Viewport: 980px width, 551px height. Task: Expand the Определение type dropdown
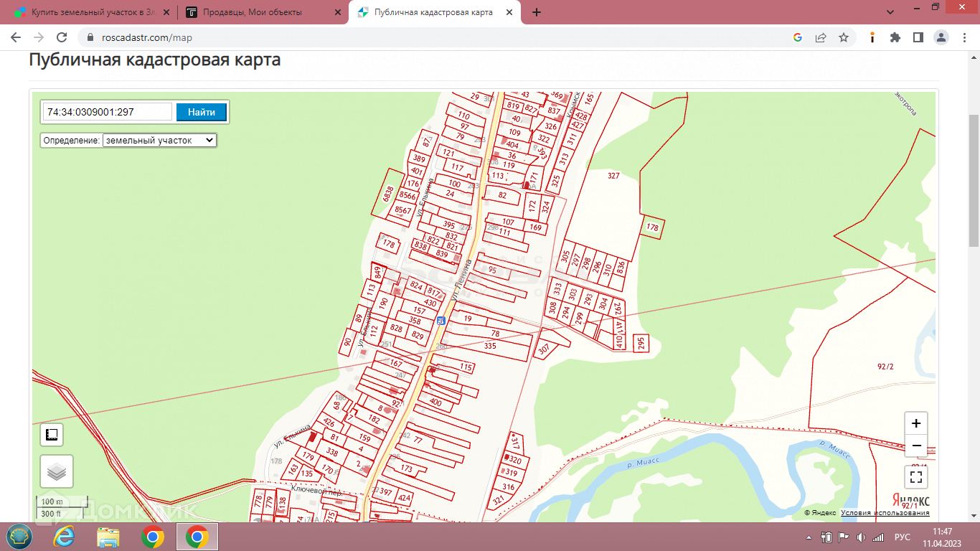tap(159, 141)
